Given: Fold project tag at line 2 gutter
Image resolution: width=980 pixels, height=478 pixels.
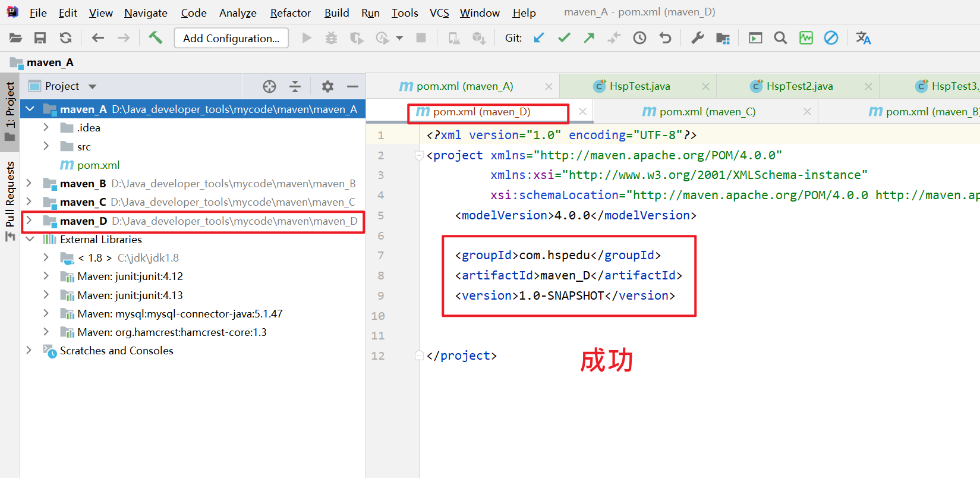Looking at the screenshot, I should [419, 156].
